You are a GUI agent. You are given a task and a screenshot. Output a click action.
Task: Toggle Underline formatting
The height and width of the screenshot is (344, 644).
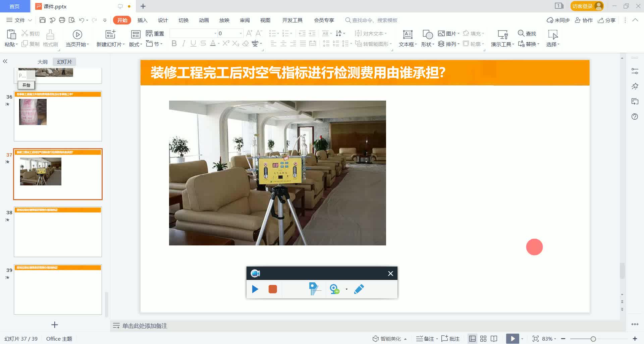click(193, 43)
